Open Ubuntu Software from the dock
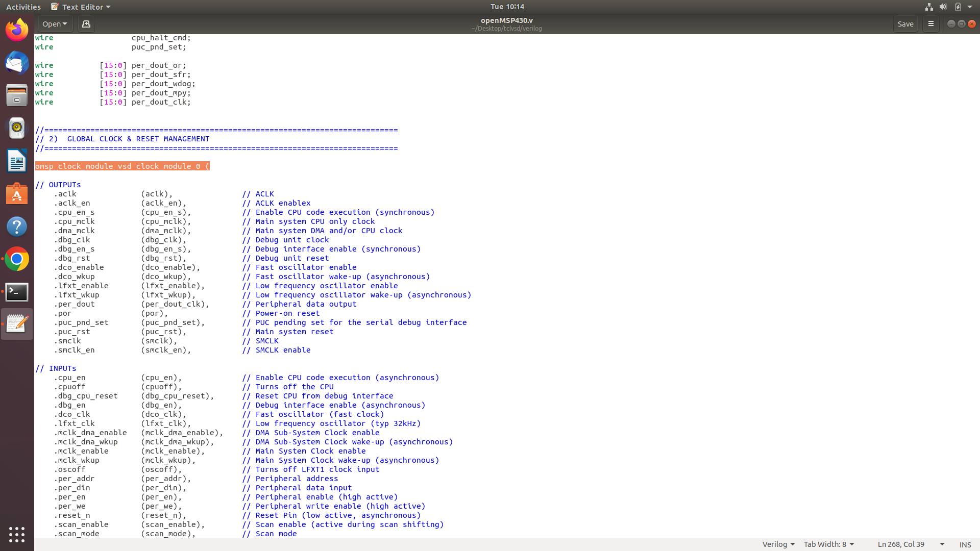Screen dimensions: 980x551 [17, 194]
